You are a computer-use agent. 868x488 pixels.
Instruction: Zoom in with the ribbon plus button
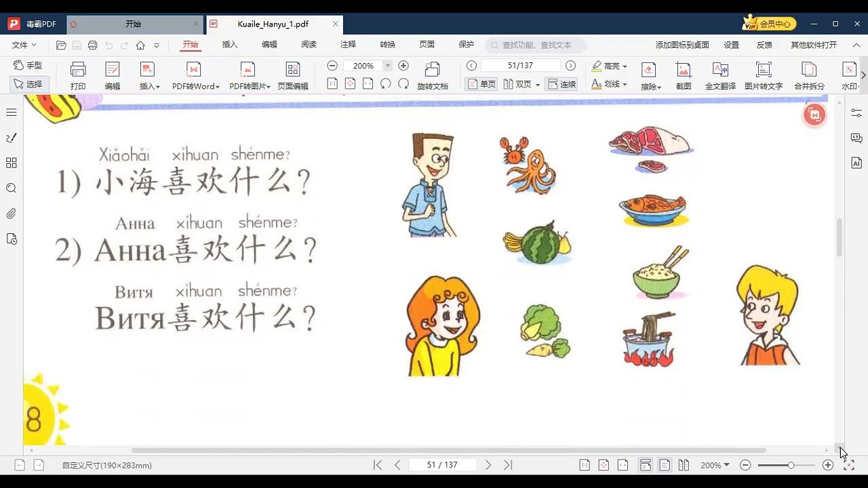[403, 66]
